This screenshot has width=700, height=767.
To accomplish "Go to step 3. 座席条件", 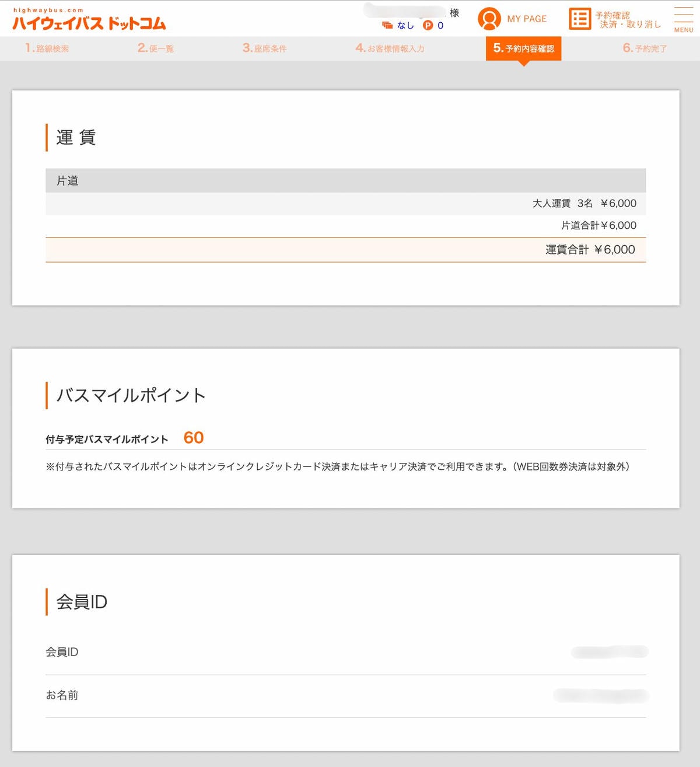I will (264, 48).
